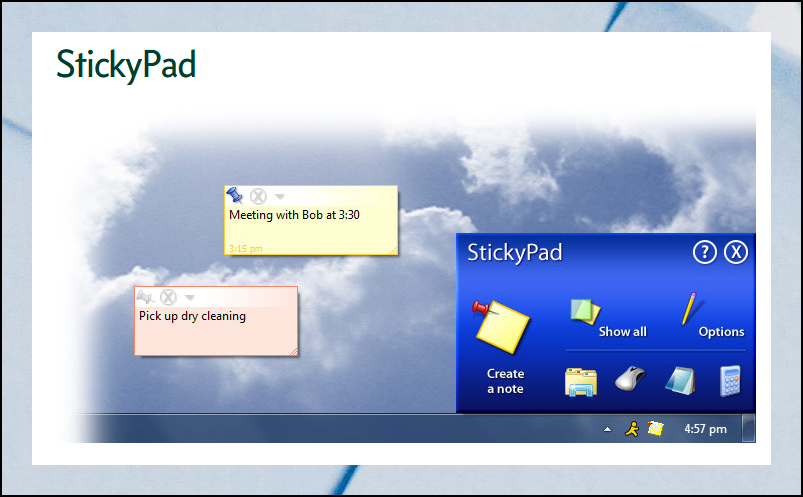Click the StickyPad panel title text
The image size is (803, 497).
[515, 252]
